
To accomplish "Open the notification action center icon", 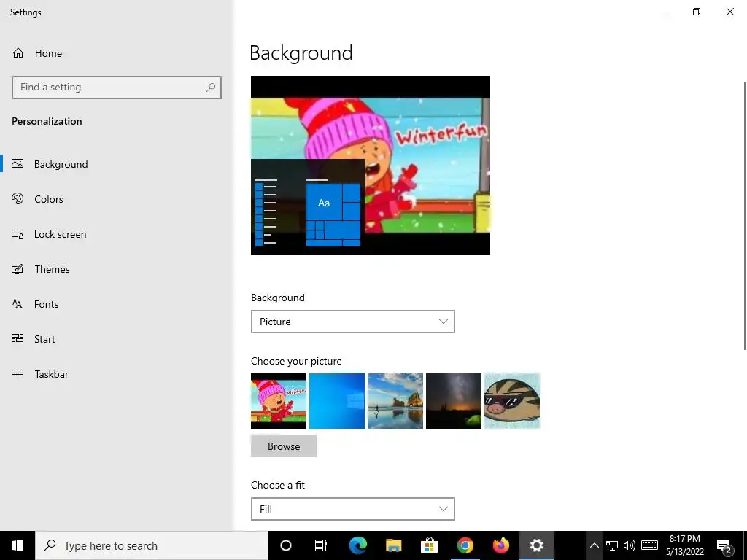I will [x=724, y=545].
